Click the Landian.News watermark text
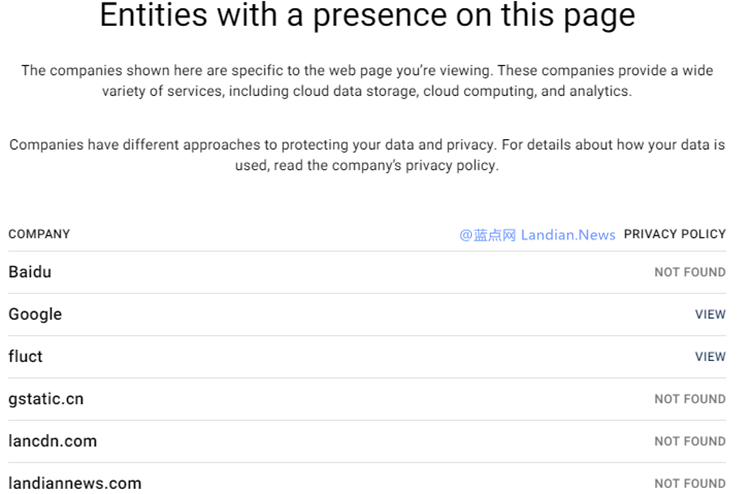This screenshot has width=751, height=494. (568, 235)
